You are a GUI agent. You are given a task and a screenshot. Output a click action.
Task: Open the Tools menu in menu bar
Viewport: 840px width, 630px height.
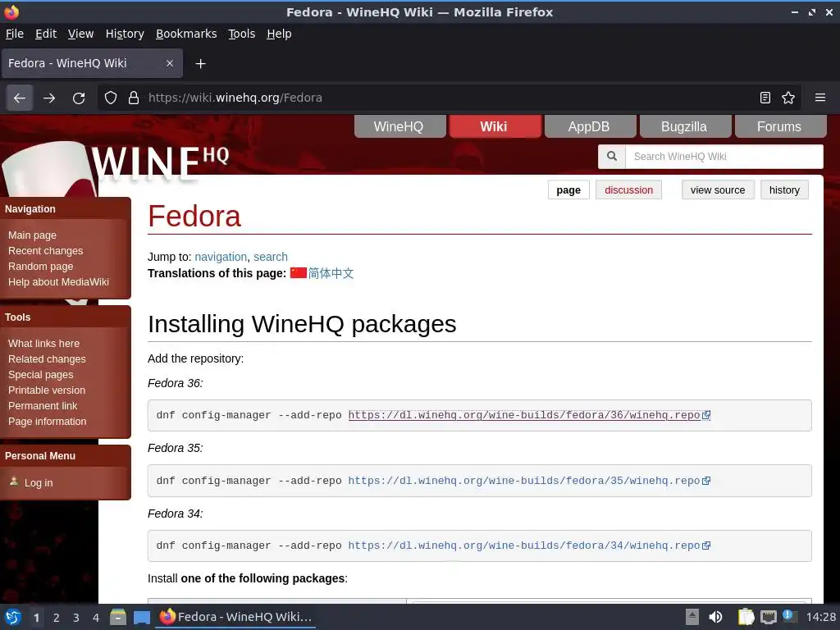pyautogui.click(x=242, y=34)
